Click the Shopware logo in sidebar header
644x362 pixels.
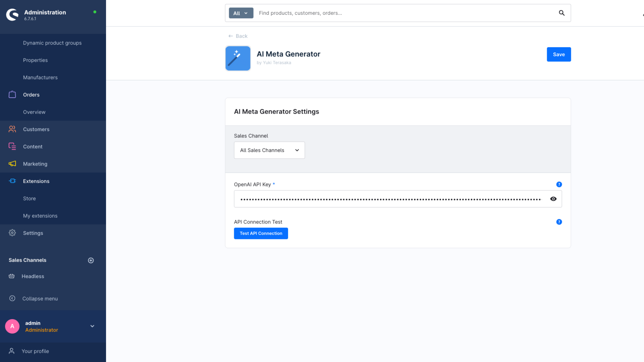click(x=12, y=14)
